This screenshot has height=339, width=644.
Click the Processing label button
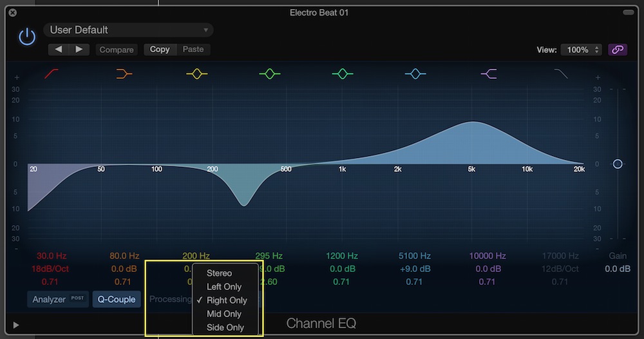click(170, 299)
